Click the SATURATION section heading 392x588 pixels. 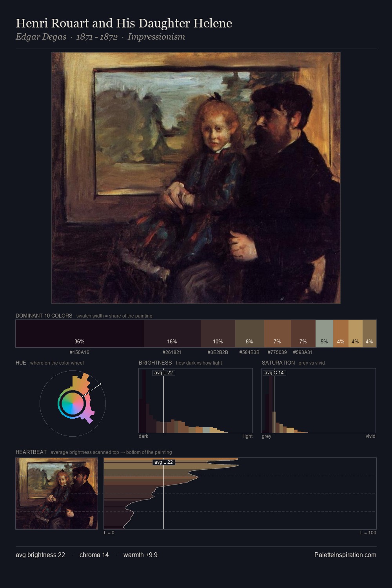click(278, 363)
